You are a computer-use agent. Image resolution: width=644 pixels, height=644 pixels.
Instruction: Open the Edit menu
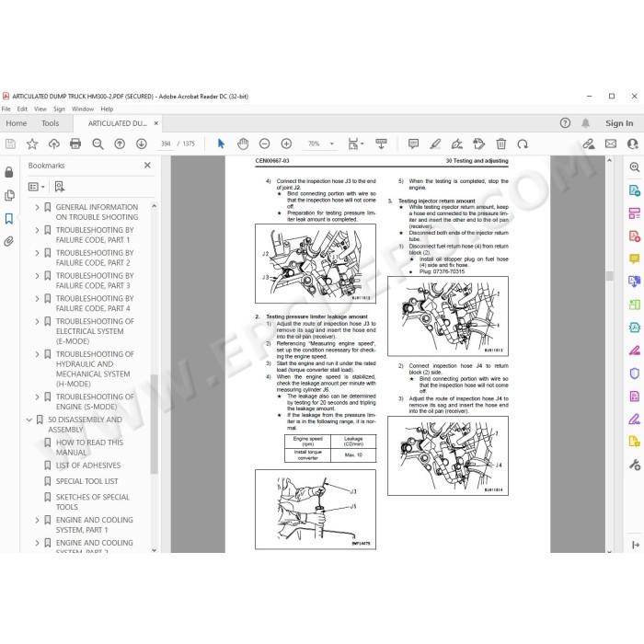tap(22, 109)
